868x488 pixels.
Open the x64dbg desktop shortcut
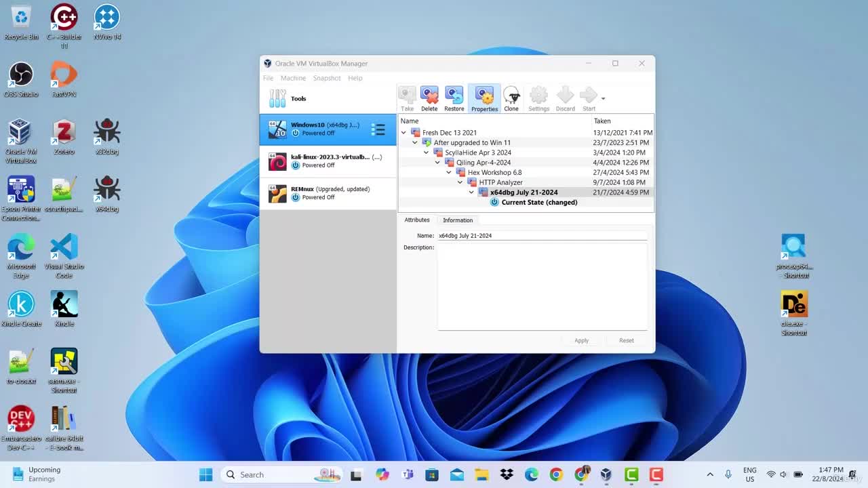(x=106, y=194)
